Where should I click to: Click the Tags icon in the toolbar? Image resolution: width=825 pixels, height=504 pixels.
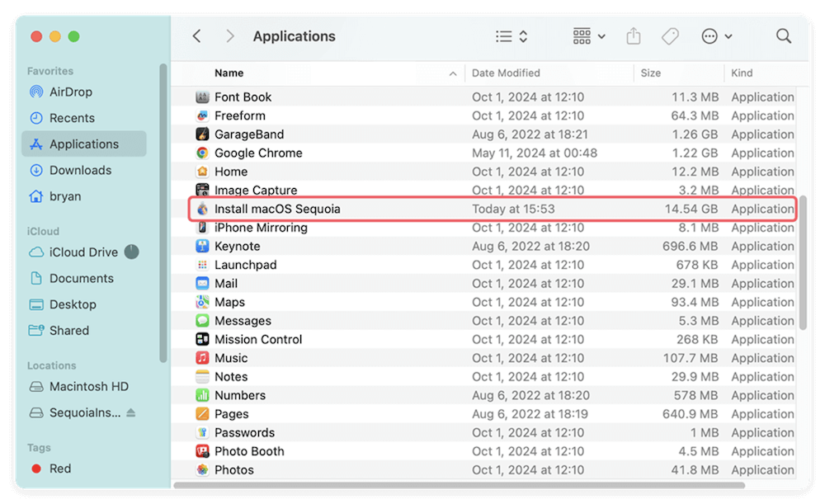coord(669,36)
